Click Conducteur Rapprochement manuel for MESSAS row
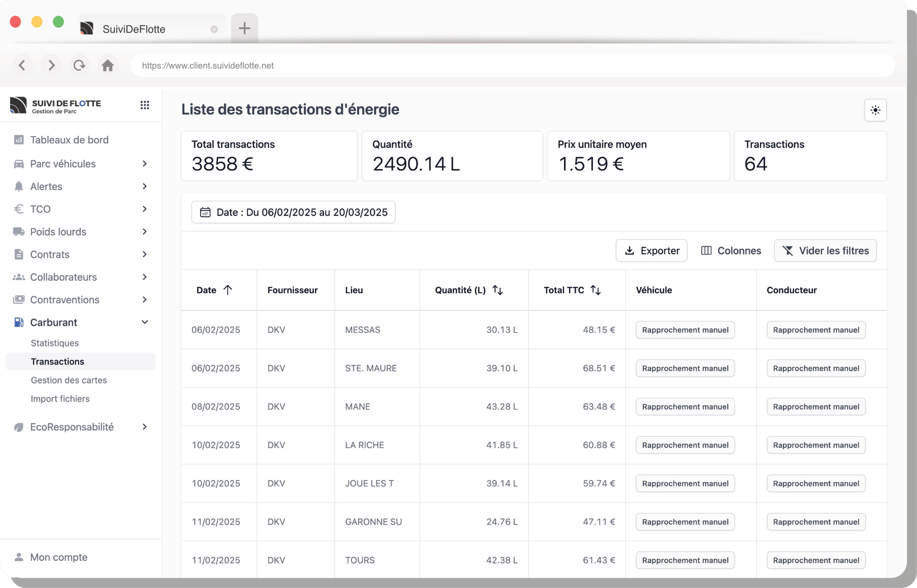 tap(816, 330)
